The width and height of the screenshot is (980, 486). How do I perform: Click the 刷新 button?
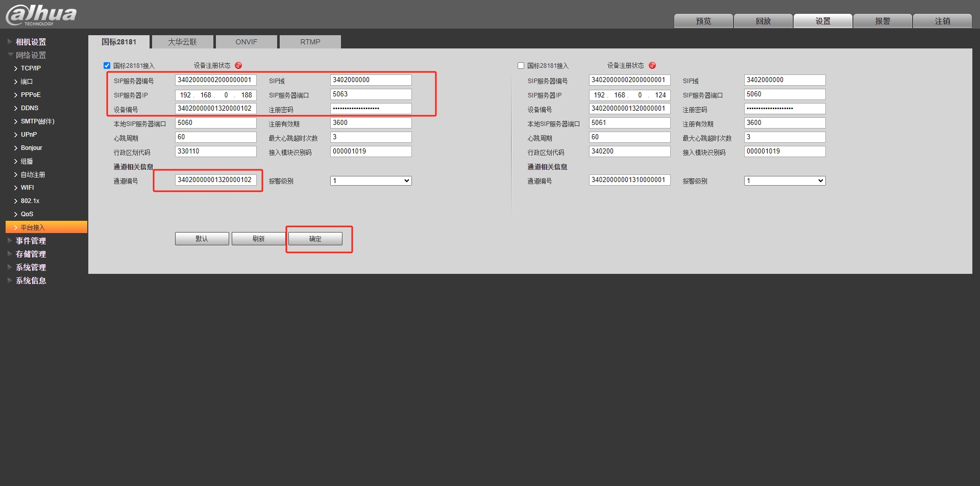click(258, 239)
